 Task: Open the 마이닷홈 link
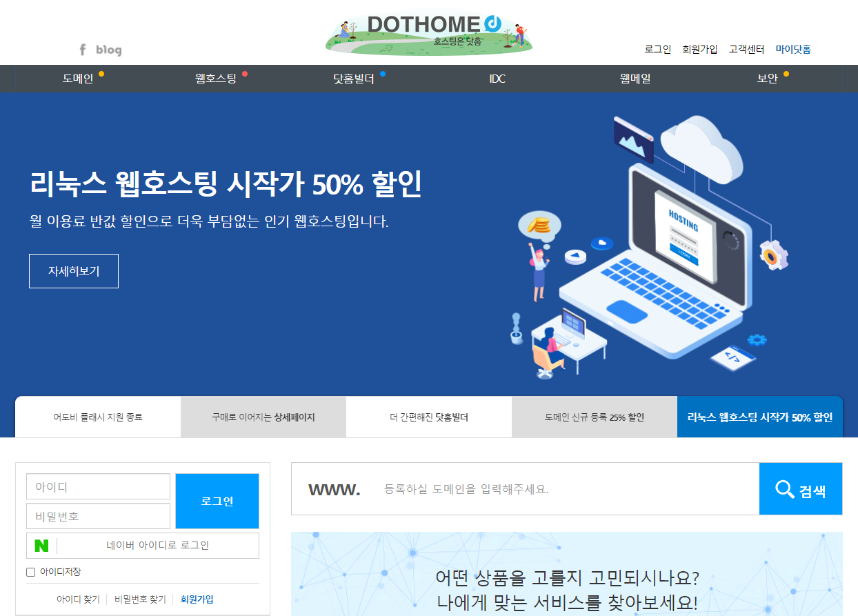click(x=793, y=49)
